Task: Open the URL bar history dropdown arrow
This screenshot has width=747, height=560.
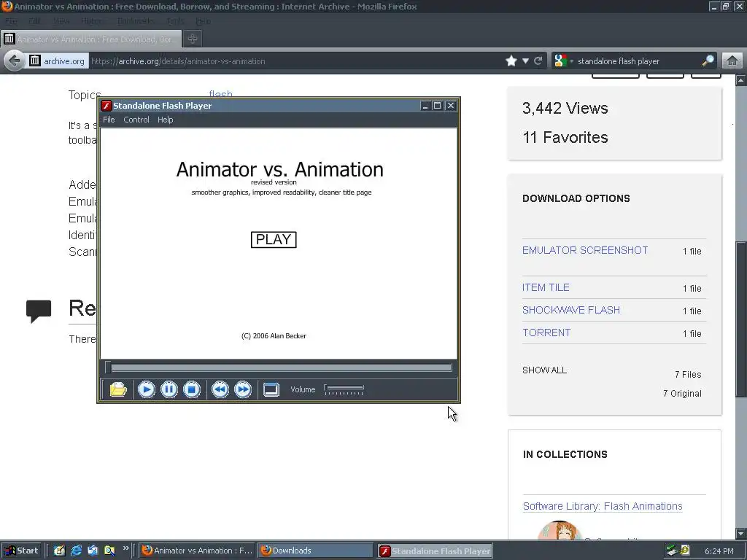Action: 525,61
